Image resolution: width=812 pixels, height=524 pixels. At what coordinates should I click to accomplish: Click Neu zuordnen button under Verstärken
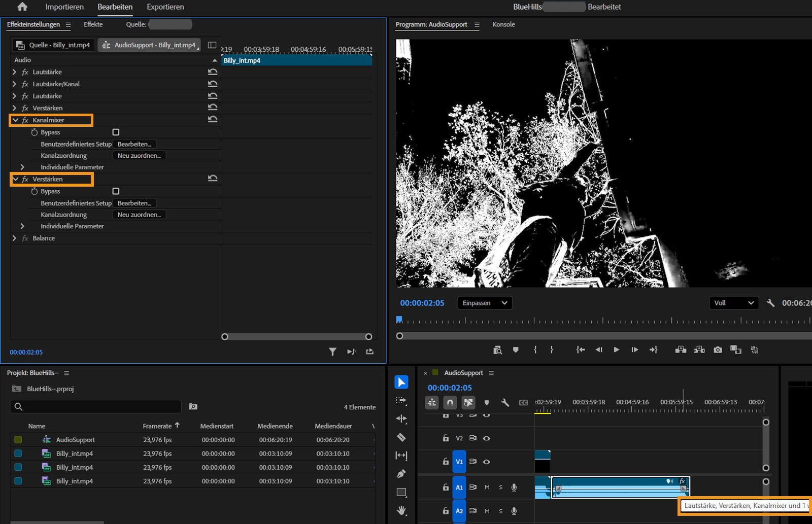click(x=139, y=215)
